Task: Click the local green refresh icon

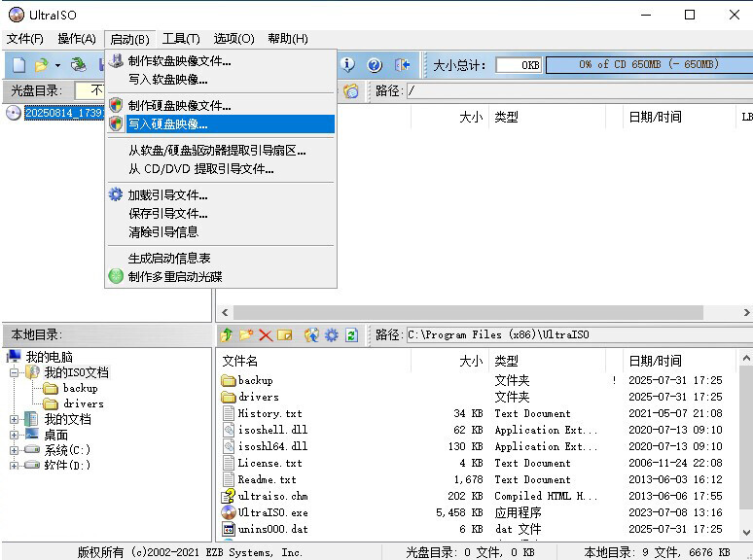Action: click(x=351, y=334)
